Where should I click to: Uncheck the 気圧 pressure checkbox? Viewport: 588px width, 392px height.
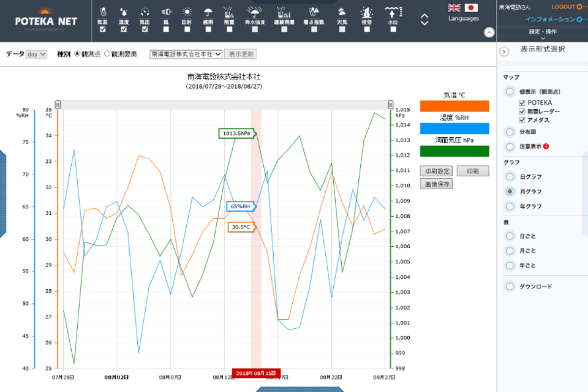[145, 29]
